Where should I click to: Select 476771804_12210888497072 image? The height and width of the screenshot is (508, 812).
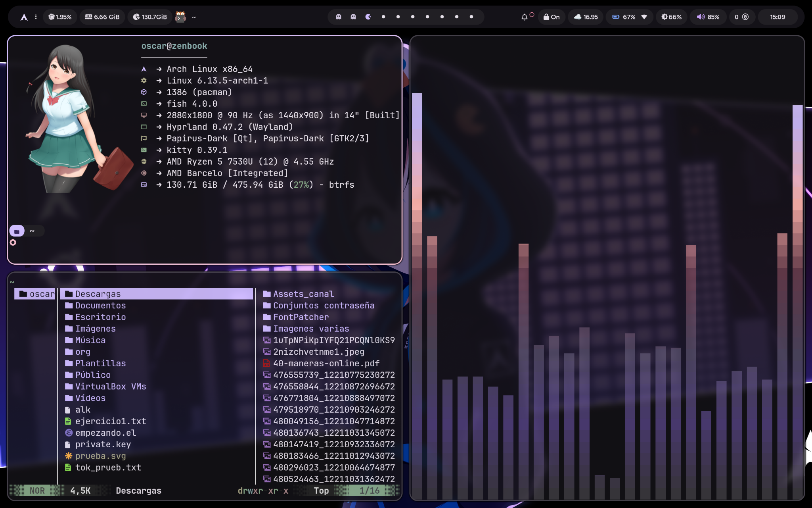329,398
